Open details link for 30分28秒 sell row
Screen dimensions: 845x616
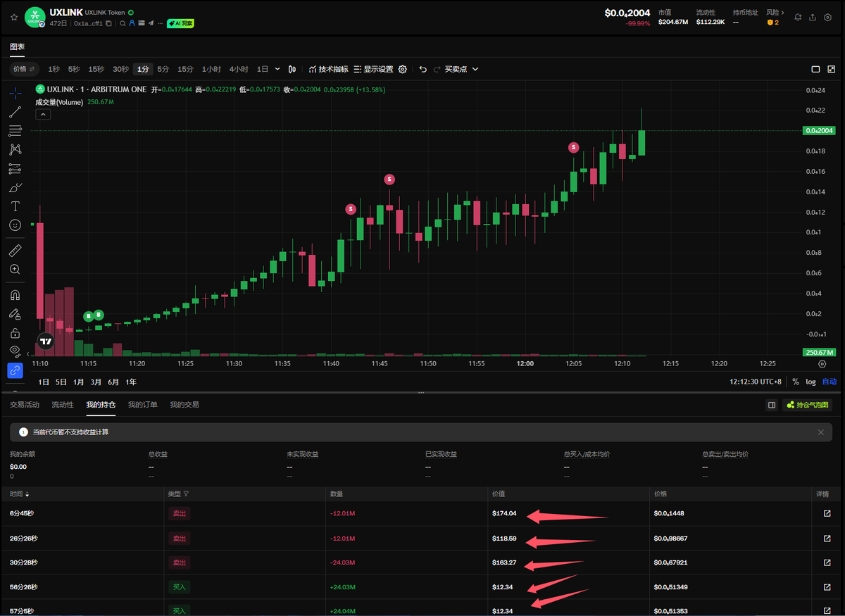(827, 562)
